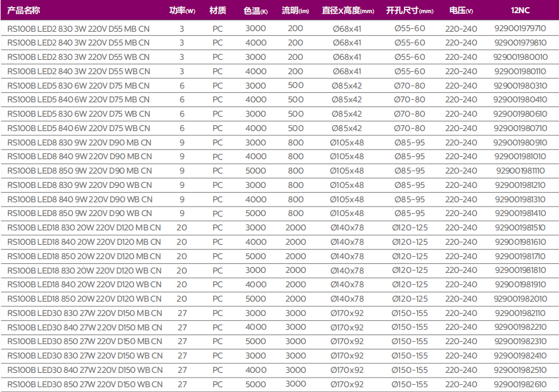Viewport: 559px width, 392px height.
Task: Click the 直径X高度(mm) column header
Action: point(348,11)
